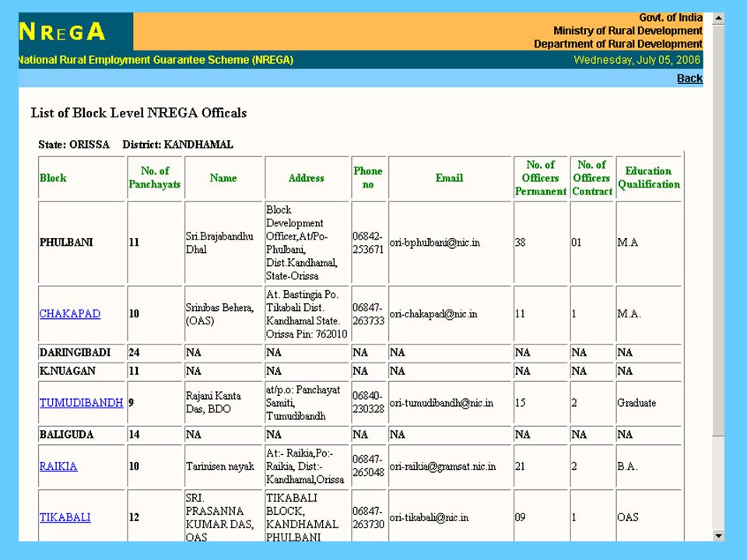Click phone number 06840-230328
747x560 pixels.
coord(368,402)
